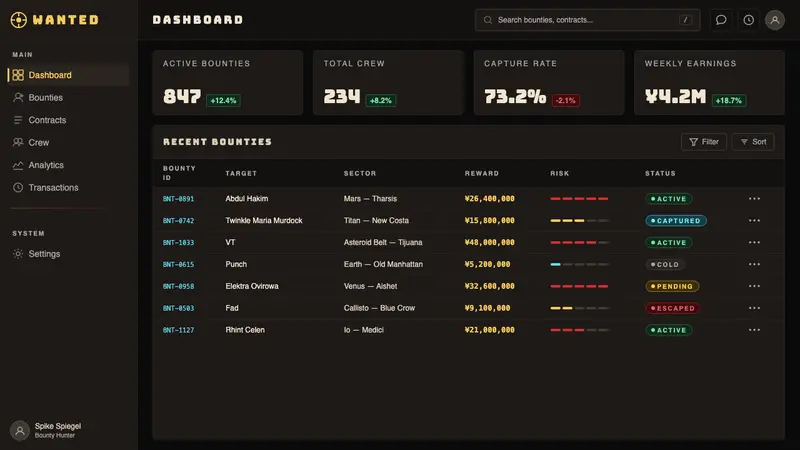This screenshot has width=800, height=450.
Task: Open the three-dot menu for Fad
Action: 754,308
